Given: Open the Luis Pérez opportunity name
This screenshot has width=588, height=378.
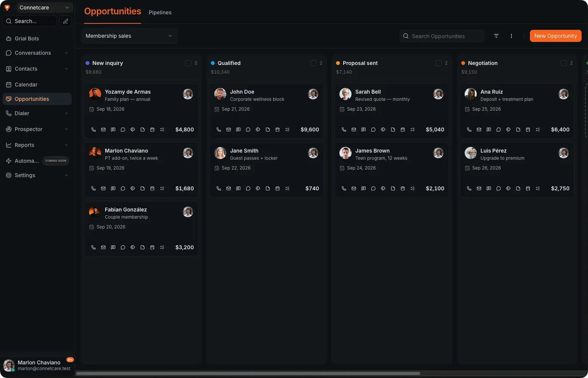Looking at the screenshot, I should pos(493,151).
